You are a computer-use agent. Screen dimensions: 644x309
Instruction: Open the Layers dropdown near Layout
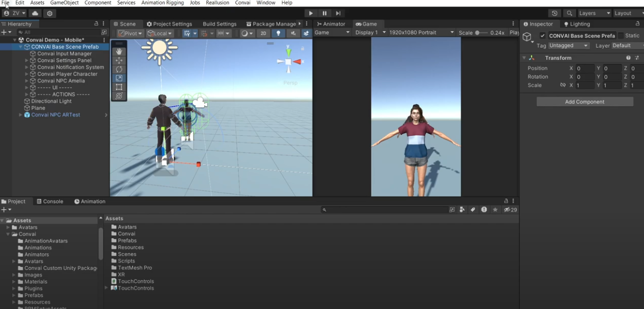(594, 13)
